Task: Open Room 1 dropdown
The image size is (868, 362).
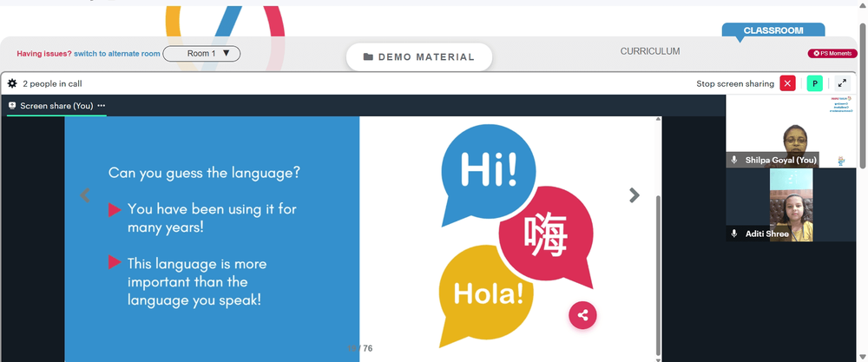Action: pos(201,54)
